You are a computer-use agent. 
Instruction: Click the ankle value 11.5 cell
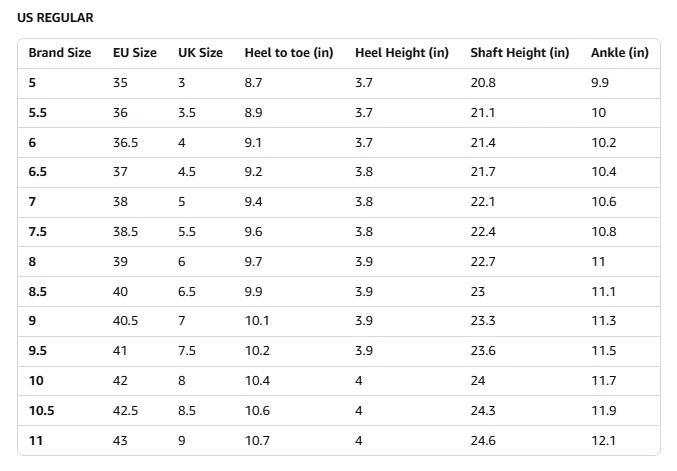(x=603, y=351)
